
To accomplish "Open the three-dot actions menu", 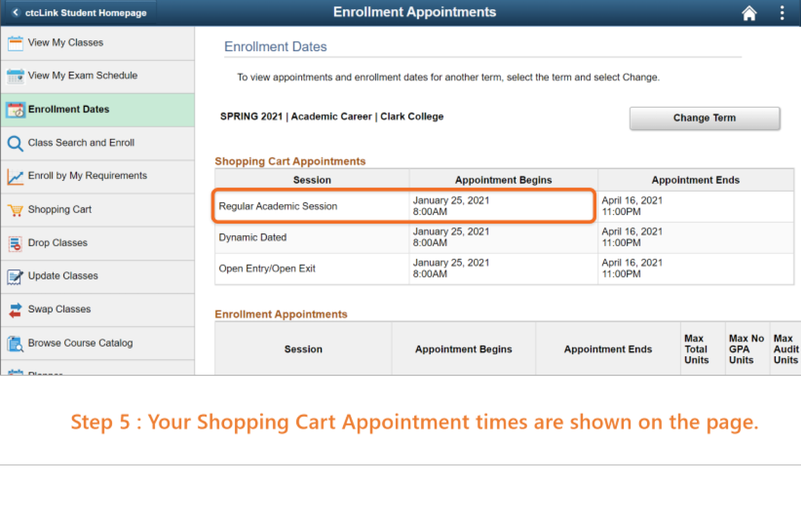I will pos(782,13).
